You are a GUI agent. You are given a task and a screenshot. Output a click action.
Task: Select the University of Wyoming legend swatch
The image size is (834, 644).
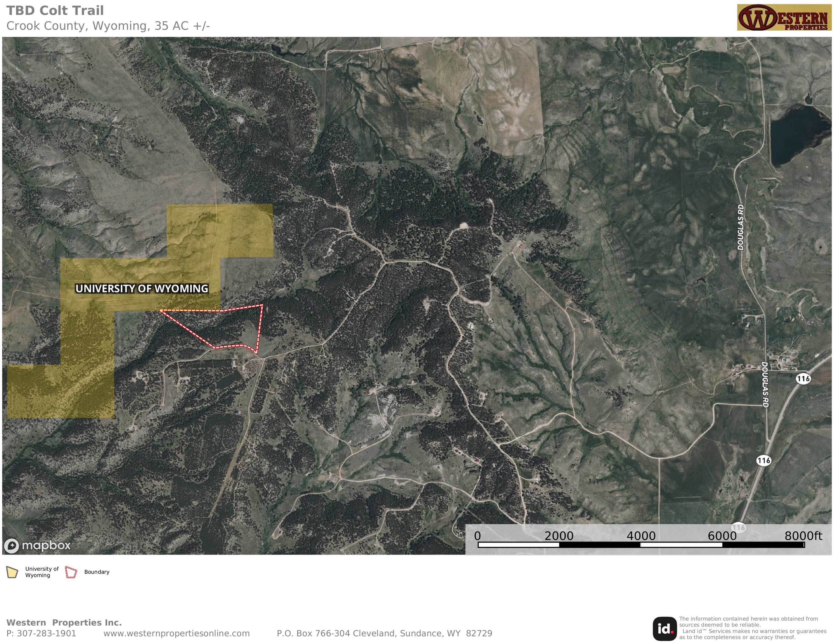pyautogui.click(x=12, y=572)
